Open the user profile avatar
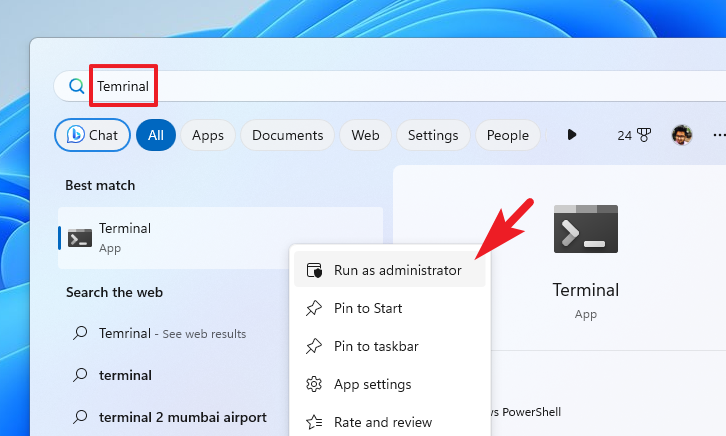The height and width of the screenshot is (436, 726). pyautogui.click(x=682, y=135)
